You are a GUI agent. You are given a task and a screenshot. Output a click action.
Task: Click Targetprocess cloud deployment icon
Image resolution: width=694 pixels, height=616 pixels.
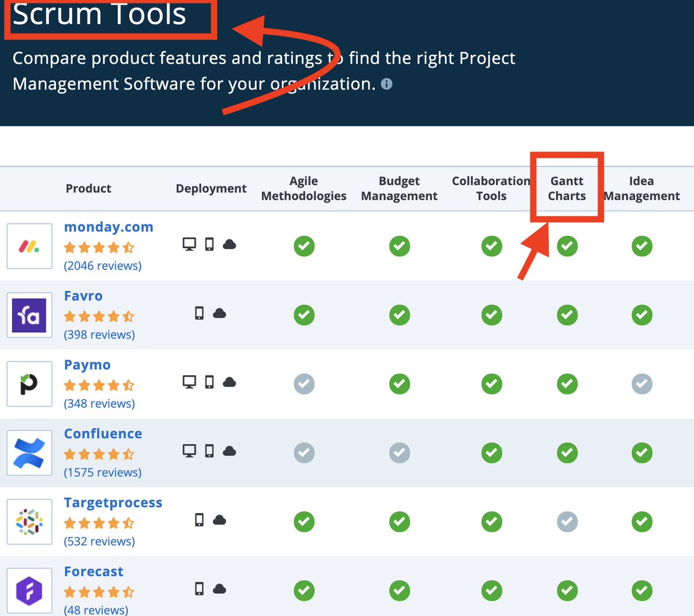click(219, 519)
